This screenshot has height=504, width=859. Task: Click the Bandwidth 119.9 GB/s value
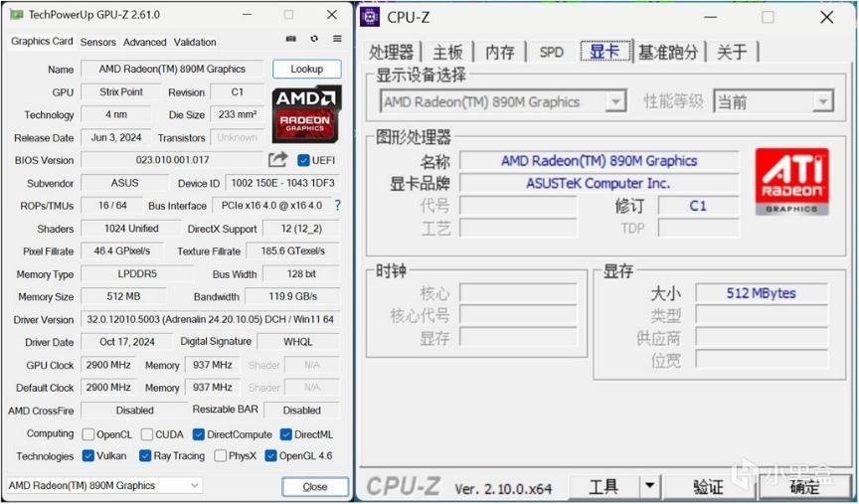point(292,296)
